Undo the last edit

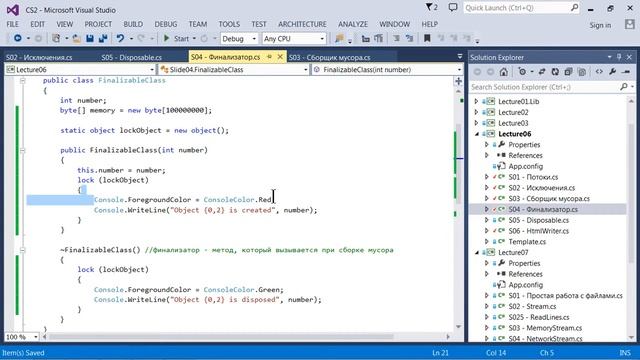[x=120, y=38]
